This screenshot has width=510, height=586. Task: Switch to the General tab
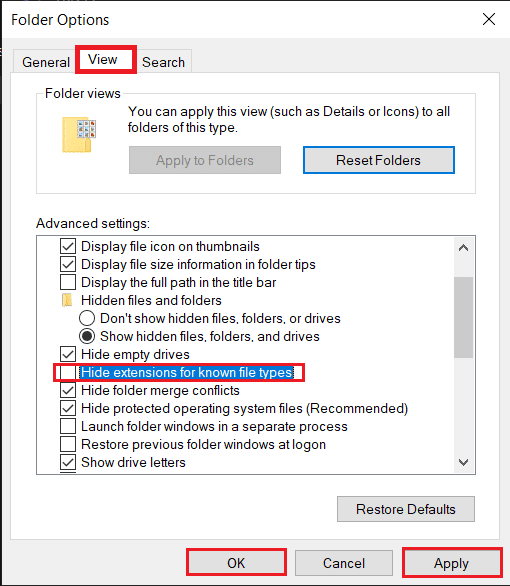tap(46, 62)
